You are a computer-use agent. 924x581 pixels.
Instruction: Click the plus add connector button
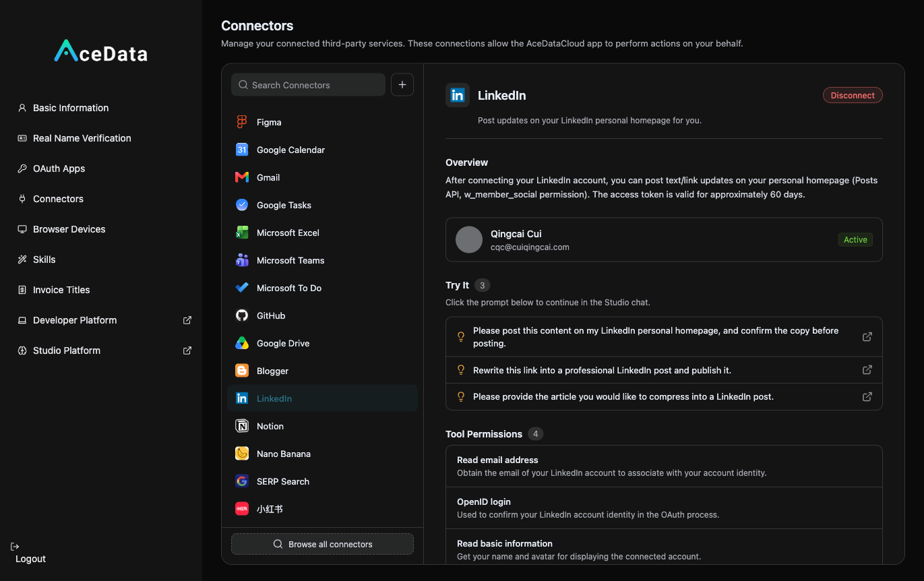402,85
